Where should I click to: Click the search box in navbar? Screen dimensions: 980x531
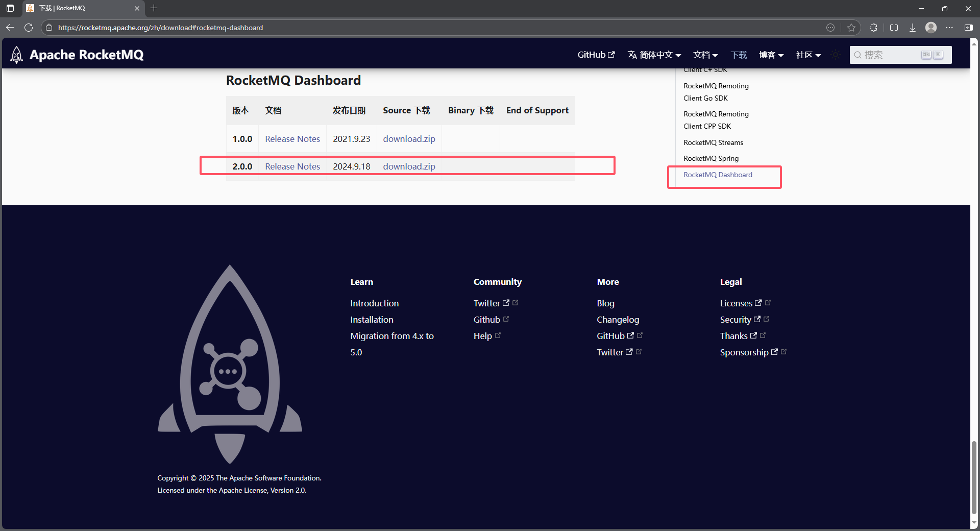tap(900, 55)
